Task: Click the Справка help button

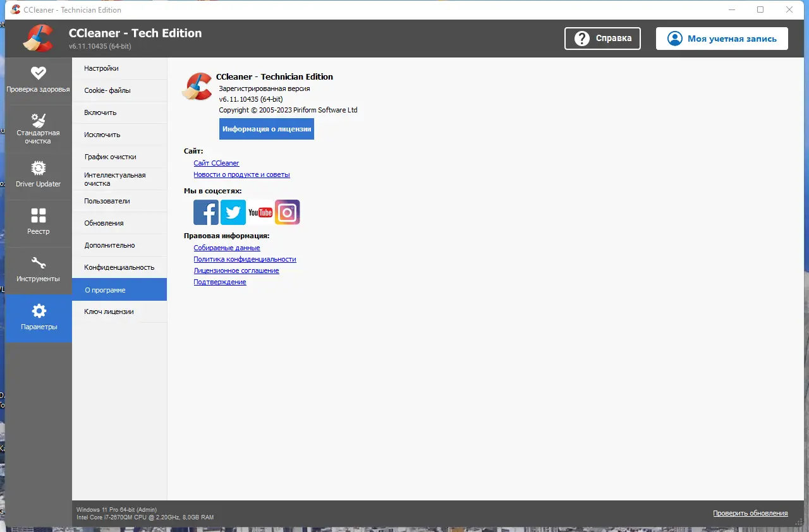Action: tap(602, 39)
